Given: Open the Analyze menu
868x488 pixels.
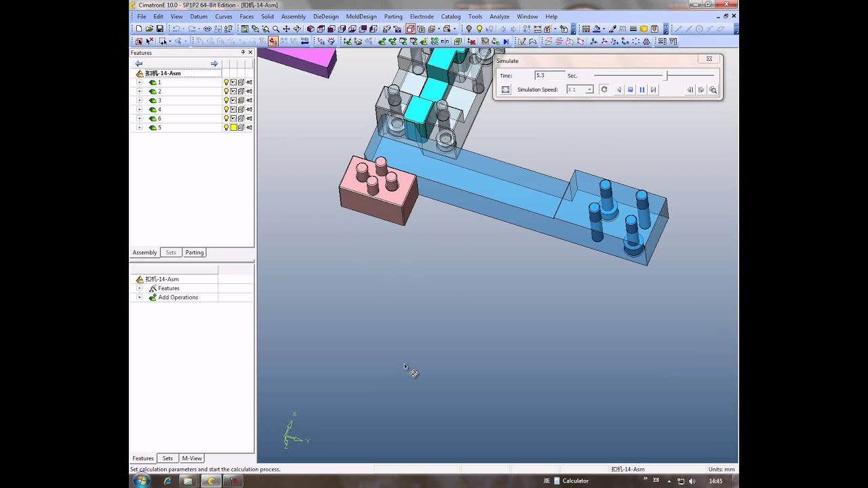Looking at the screenshot, I should [499, 16].
